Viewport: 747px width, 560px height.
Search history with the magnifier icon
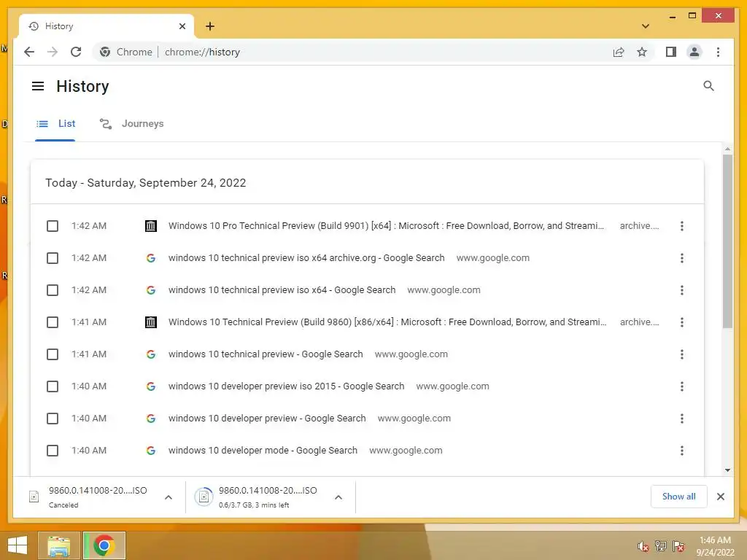[708, 86]
